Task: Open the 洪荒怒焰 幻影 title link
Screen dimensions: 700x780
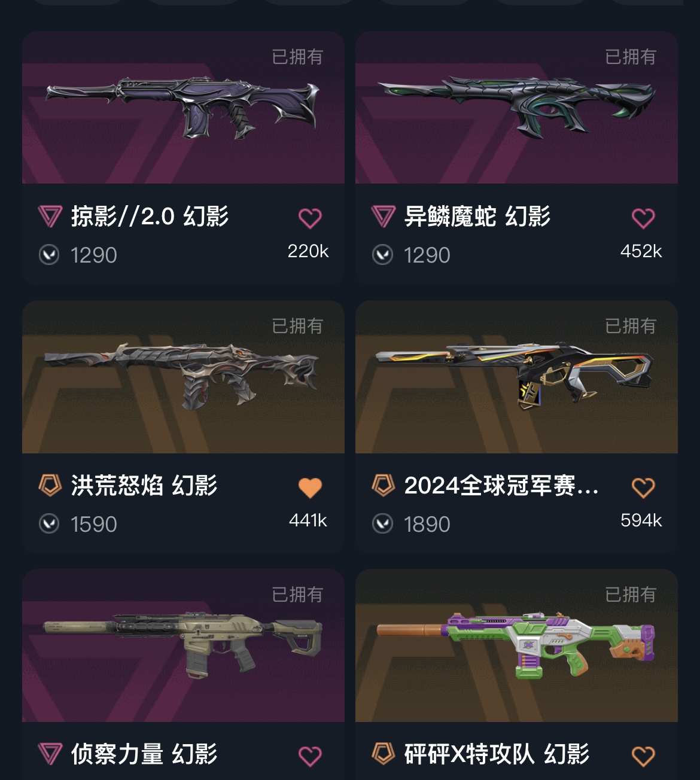Action: pyautogui.click(x=144, y=485)
